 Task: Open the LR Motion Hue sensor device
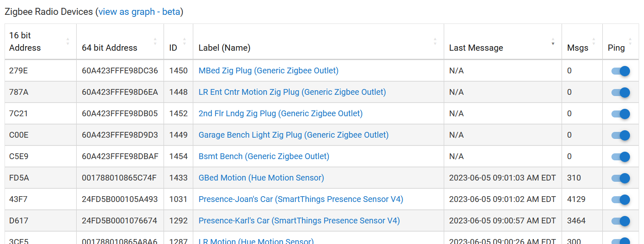(256, 241)
